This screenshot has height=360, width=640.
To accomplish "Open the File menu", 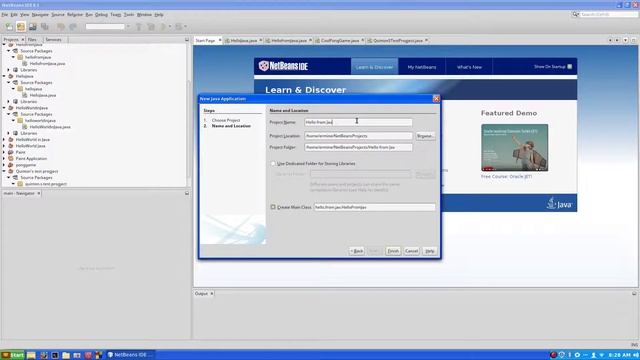I will [x=4, y=14].
